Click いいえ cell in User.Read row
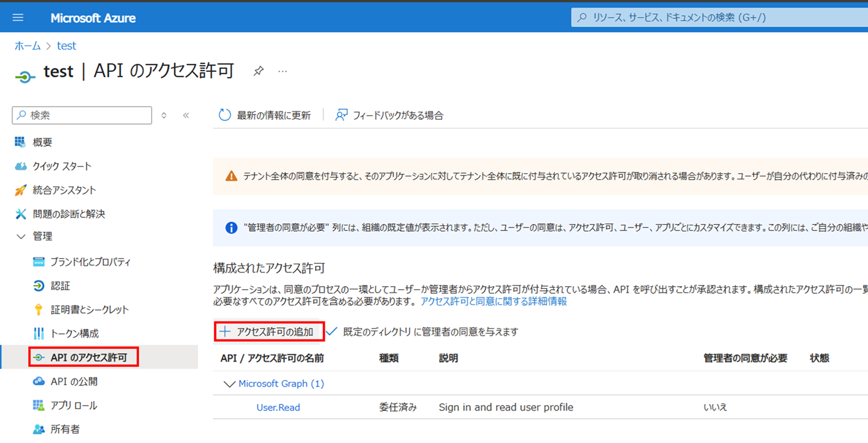 (715, 408)
